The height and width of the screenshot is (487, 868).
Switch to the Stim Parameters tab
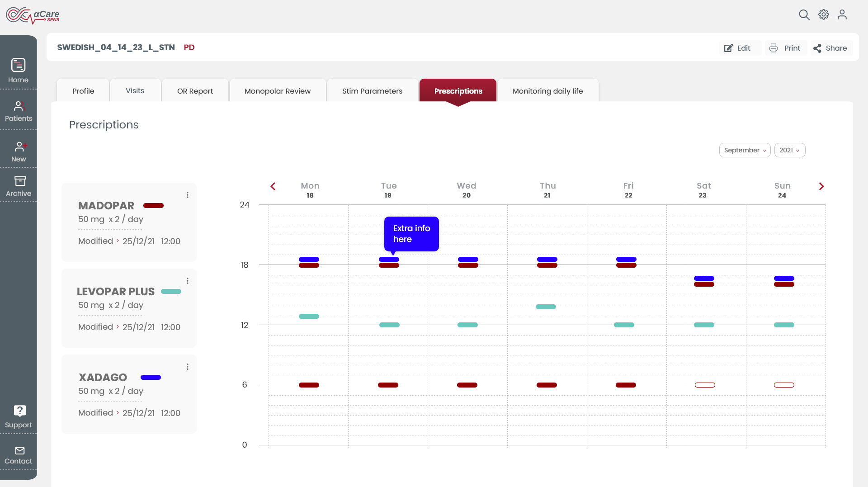pyautogui.click(x=372, y=90)
